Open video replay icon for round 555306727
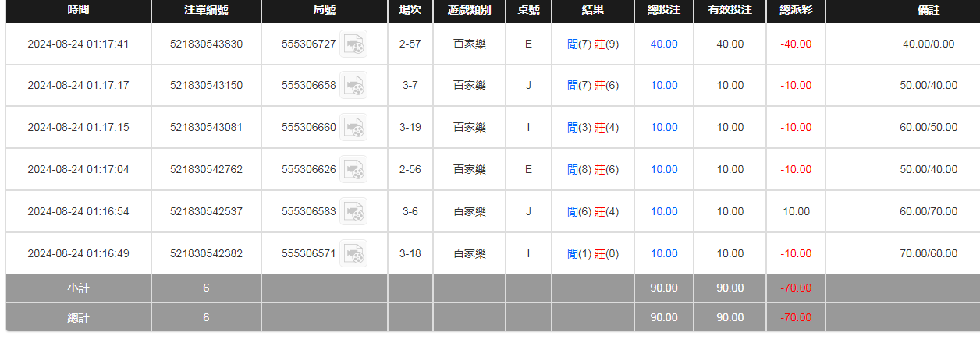980x364 pixels. tap(353, 44)
